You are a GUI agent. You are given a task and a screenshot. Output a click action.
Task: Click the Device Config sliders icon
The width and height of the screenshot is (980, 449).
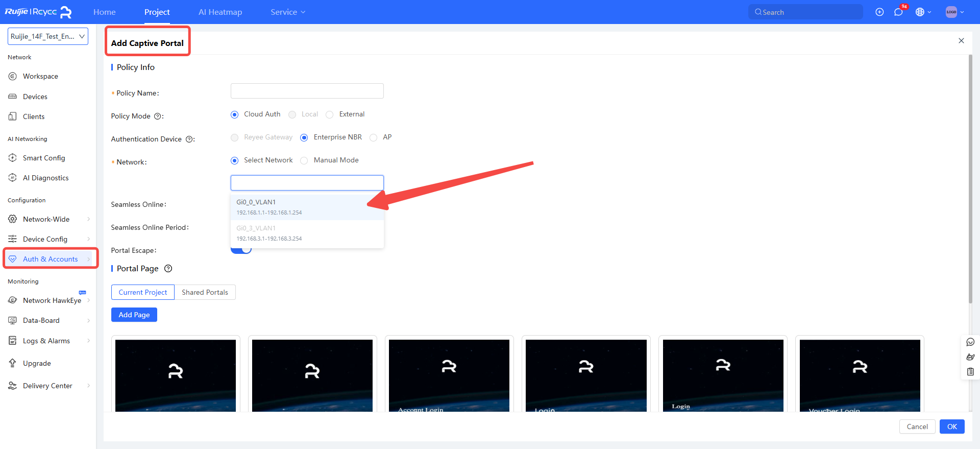[x=13, y=239]
